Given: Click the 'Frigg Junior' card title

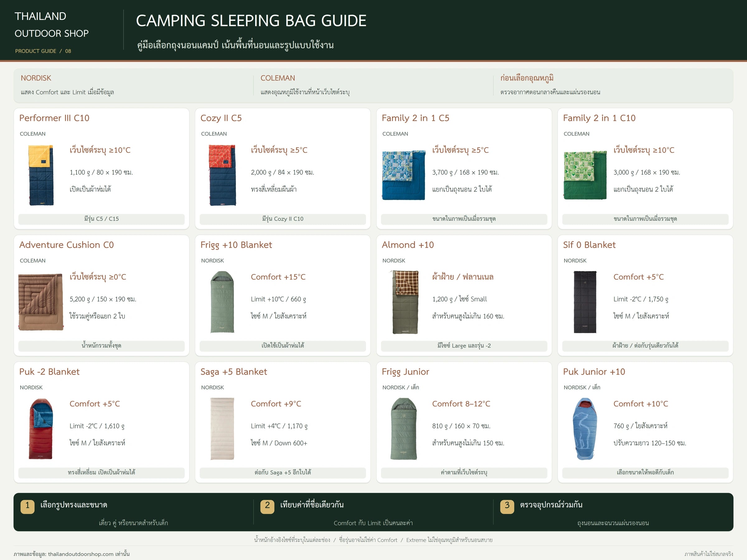Looking at the screenshot, I should [405, 372].
